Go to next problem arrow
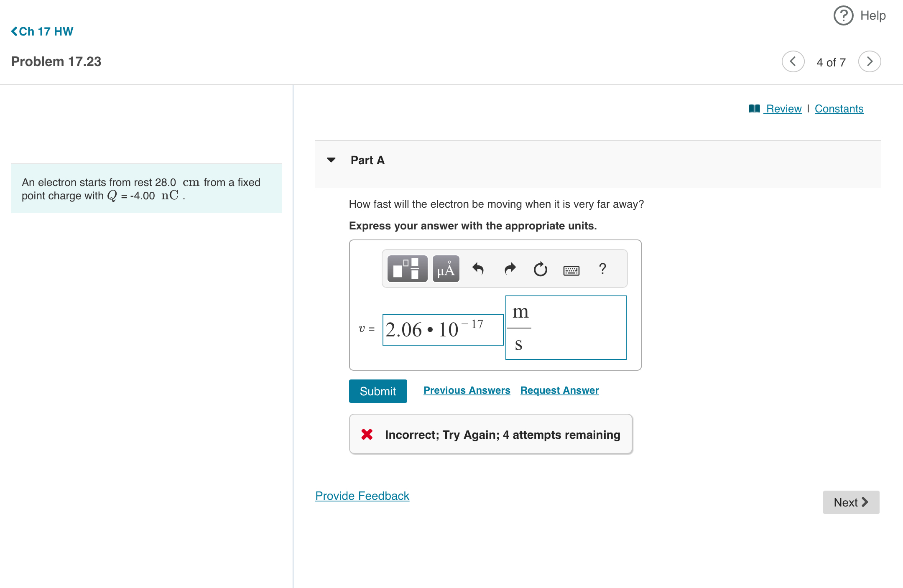 pyautogui.click(x=869, y=62)
